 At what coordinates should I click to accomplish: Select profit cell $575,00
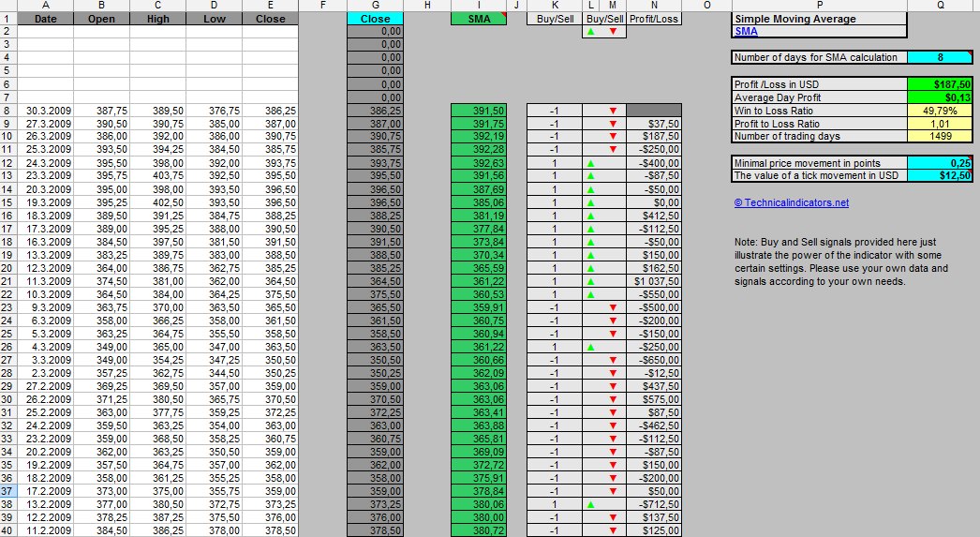pos(654,399)
